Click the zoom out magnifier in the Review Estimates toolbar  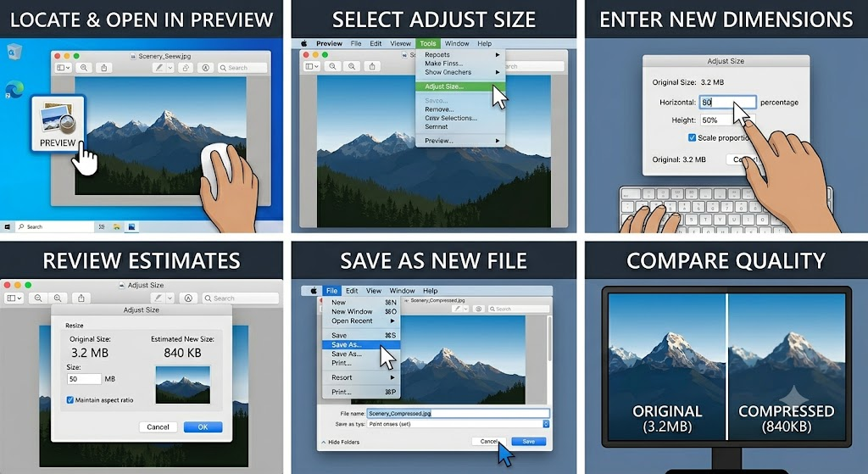click(x=37, y=298)
